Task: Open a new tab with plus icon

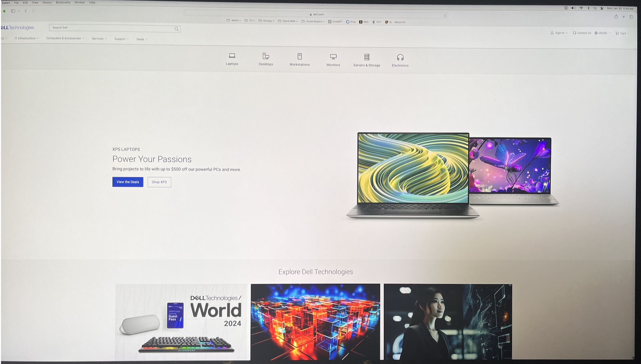Action: (x=624, y=17)
